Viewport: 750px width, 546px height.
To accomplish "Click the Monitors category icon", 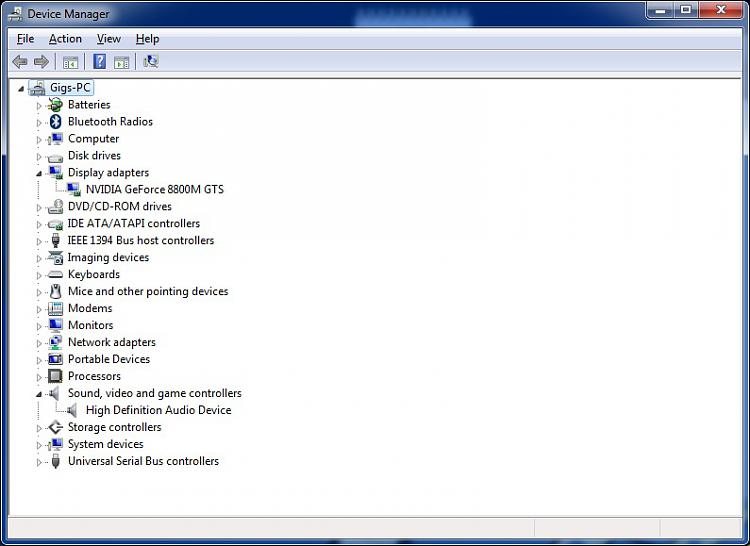I will pos(55,326).
